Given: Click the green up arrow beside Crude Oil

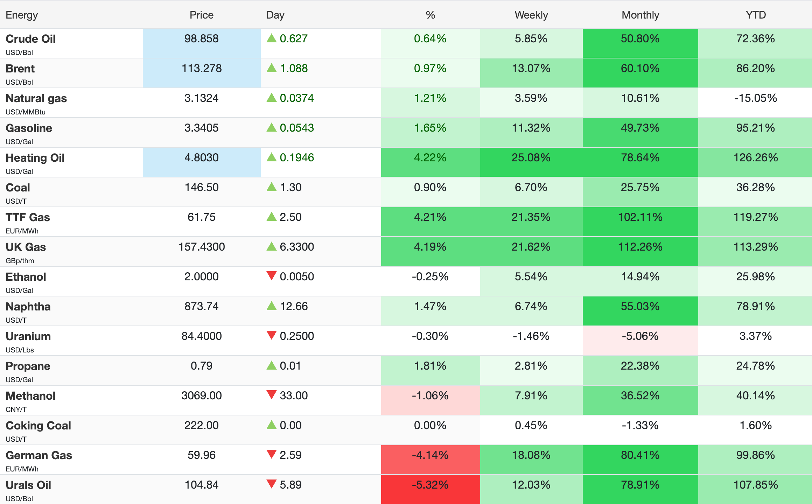Looking at the screenshot, I should (272, 38).
